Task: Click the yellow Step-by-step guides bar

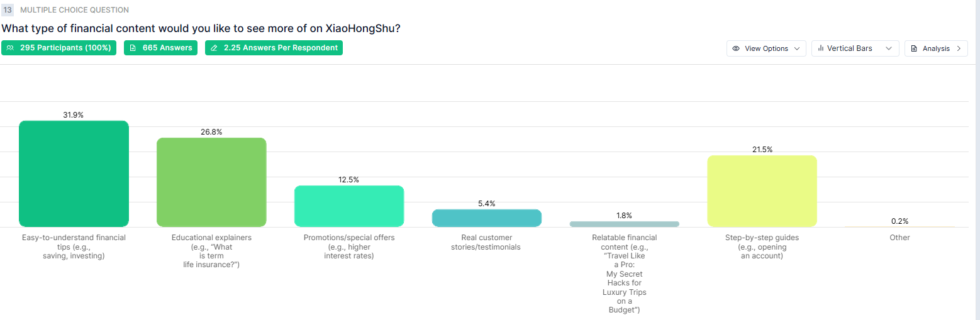Action: 762,191
